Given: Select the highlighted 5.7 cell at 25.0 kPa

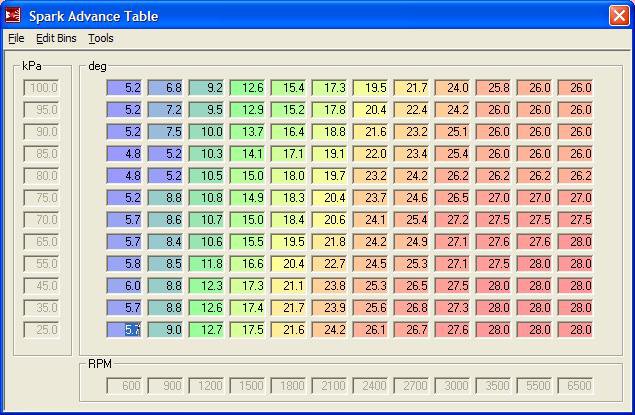Looking at the screenshot, I should point(125,329).
